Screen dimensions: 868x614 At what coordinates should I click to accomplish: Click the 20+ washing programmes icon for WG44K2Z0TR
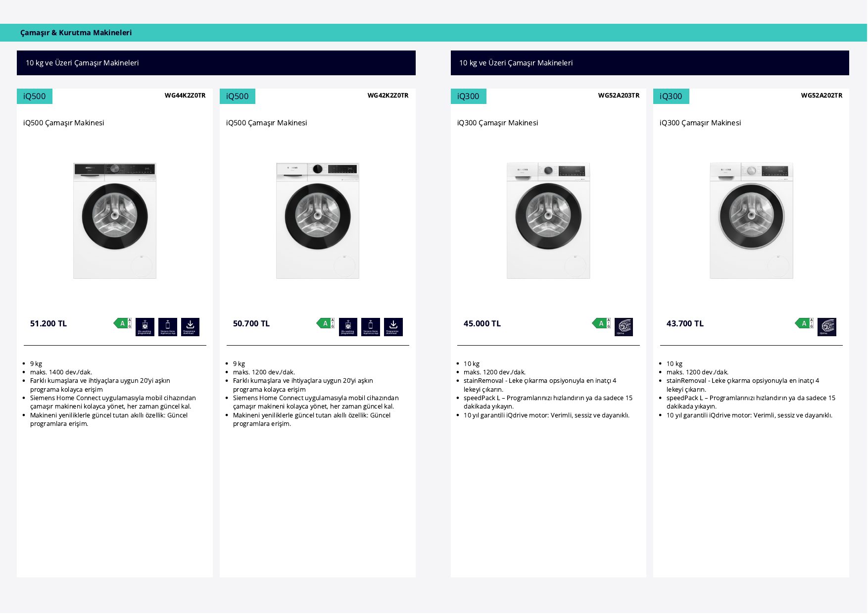(145, 327)
